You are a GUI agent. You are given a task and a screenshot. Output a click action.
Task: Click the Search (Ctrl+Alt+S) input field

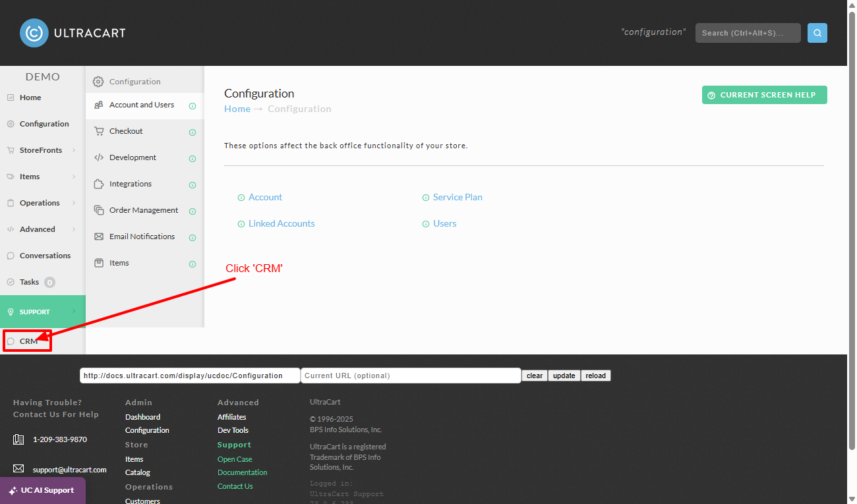(x=748, y=33)
